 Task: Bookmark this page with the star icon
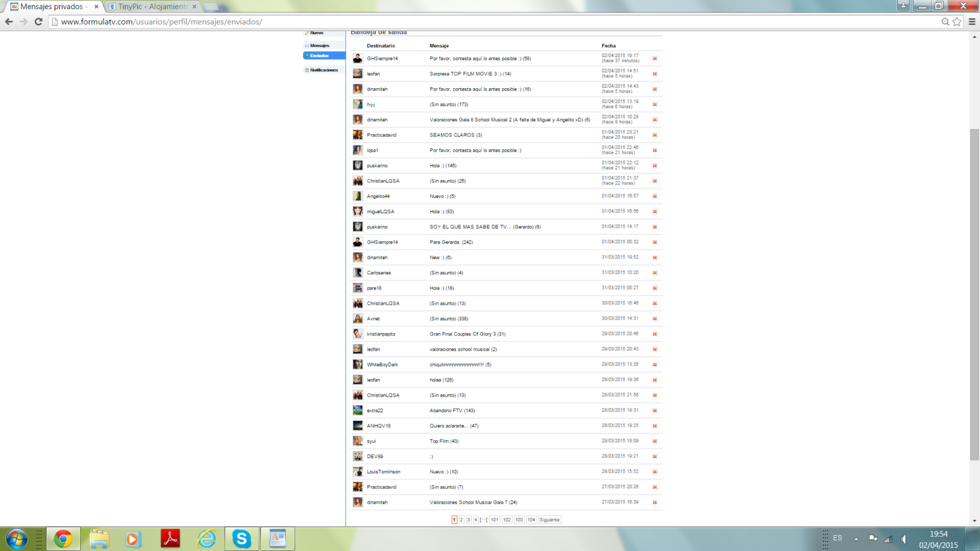click(x=957, y=21)
